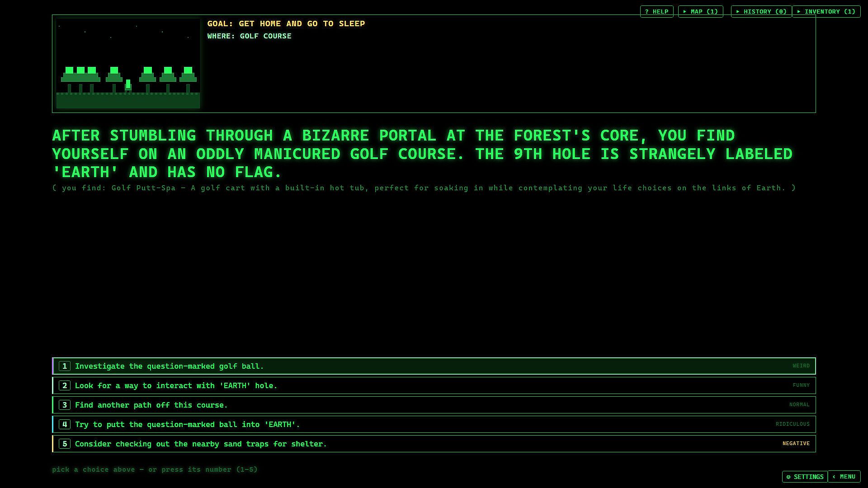
Task: Click the number 2 choice badge
Action: (x=65, y=385)
